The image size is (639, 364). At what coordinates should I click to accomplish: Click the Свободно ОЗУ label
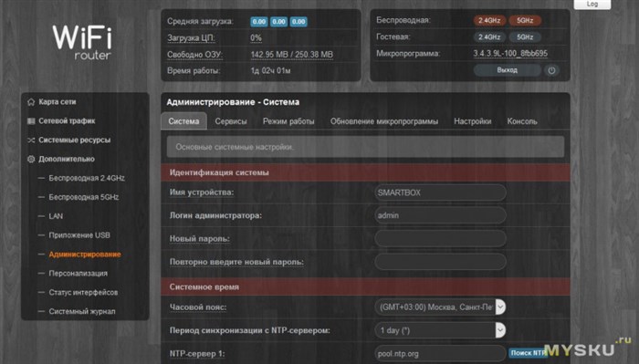coord(194,55)
